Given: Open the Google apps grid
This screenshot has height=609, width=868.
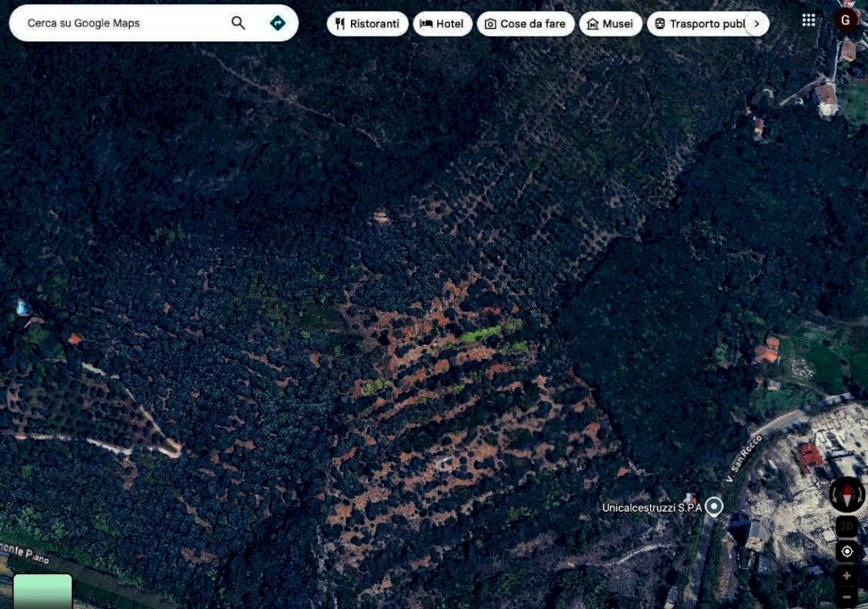Looking at the screenshot, I should (809, 20).
